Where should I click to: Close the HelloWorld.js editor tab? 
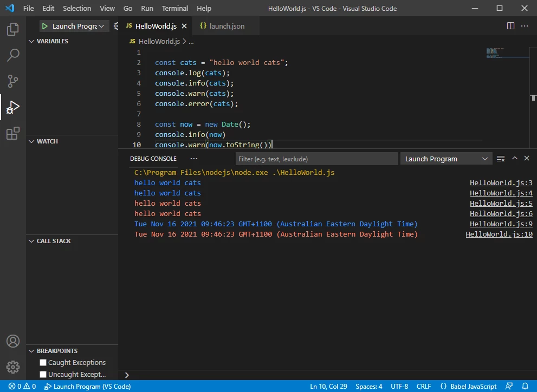click(x=184, y=26)
